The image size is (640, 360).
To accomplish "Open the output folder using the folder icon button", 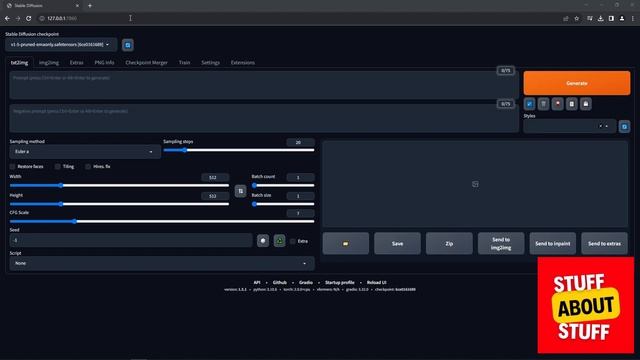I will pos(346,243).
